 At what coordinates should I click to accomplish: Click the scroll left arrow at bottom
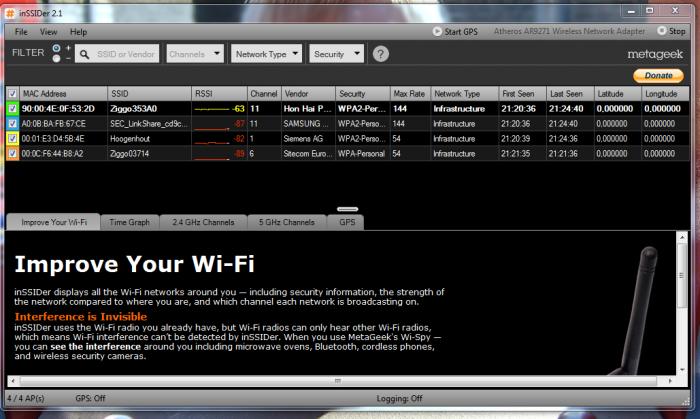coord(13,381)
